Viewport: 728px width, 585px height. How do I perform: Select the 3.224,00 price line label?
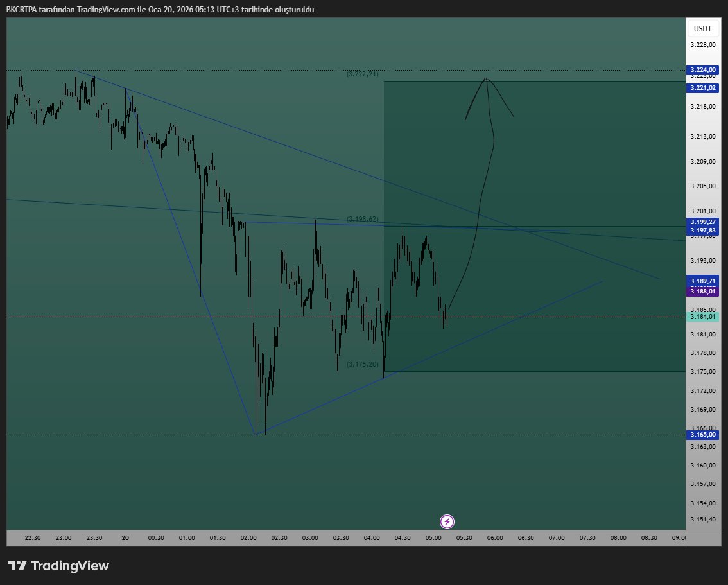702,70
